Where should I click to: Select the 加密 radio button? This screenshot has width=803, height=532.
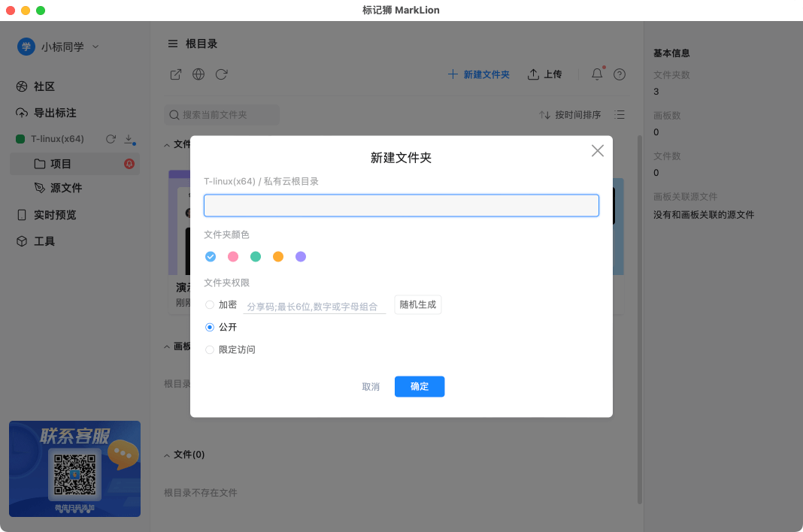209,304
